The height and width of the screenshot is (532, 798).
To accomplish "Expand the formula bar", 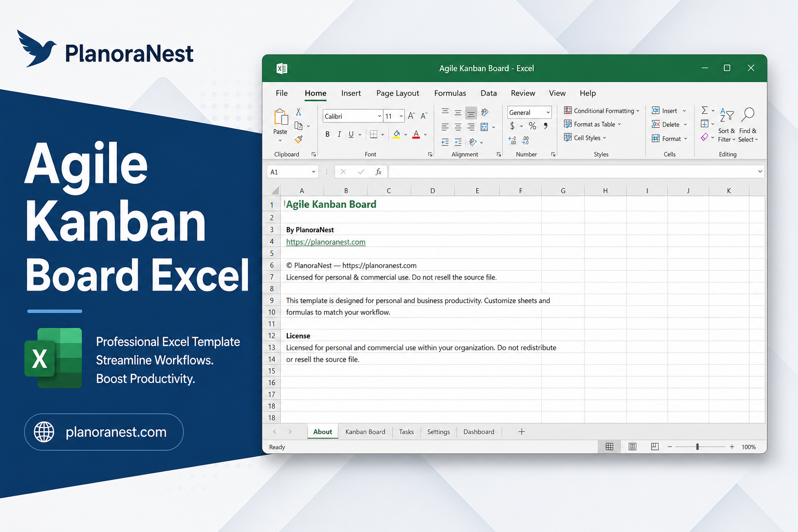I will [x=760, y=171].
